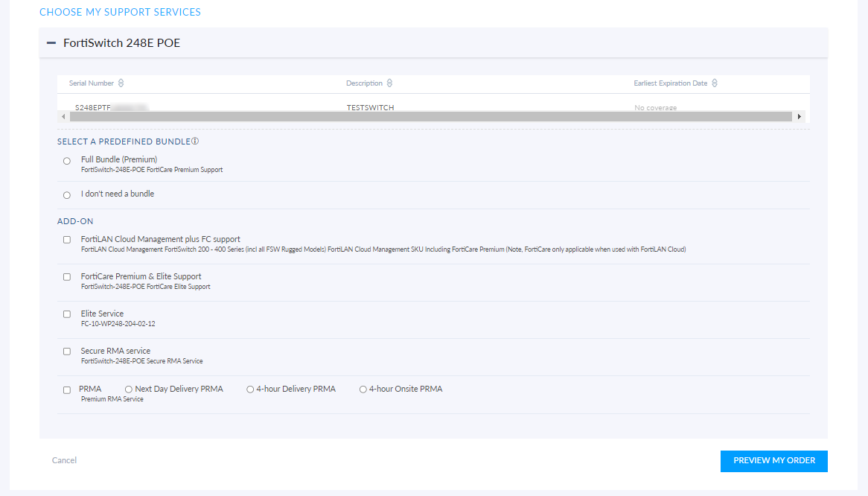Click the left scroll arrow of the table
Image resolution: width=868 pixels, height=496 pixels.
[x=62, y=116]
